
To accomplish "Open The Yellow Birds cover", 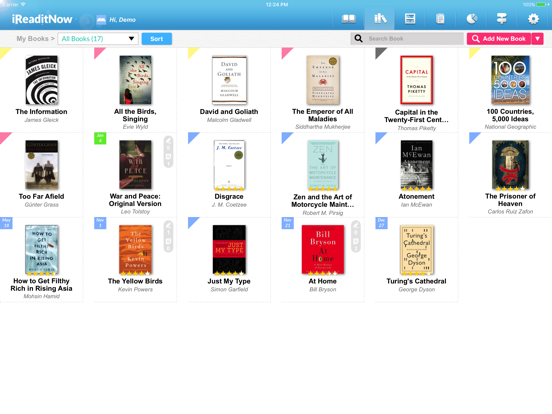I will pyautogui.click(x=135, y=250).
